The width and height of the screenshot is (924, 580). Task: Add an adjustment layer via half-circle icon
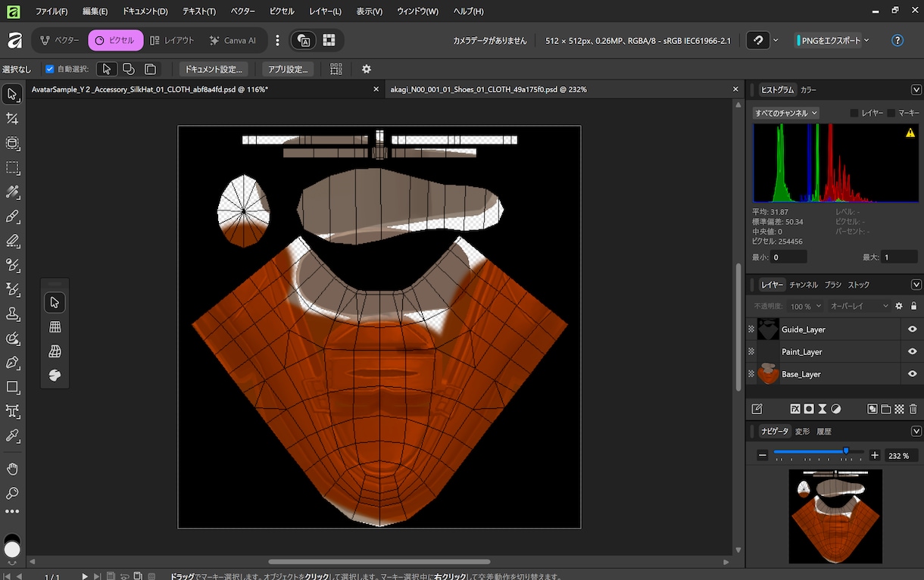836,409
